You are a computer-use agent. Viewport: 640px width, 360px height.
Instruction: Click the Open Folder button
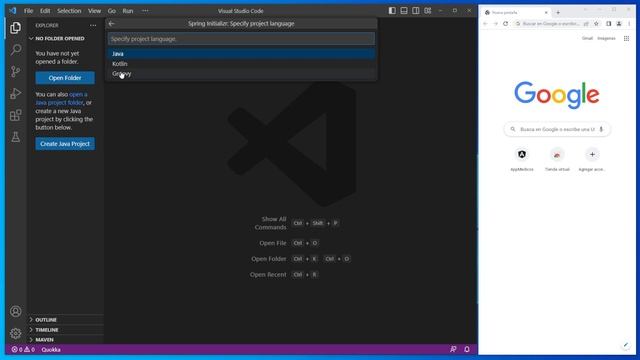(x=65, y=78)
